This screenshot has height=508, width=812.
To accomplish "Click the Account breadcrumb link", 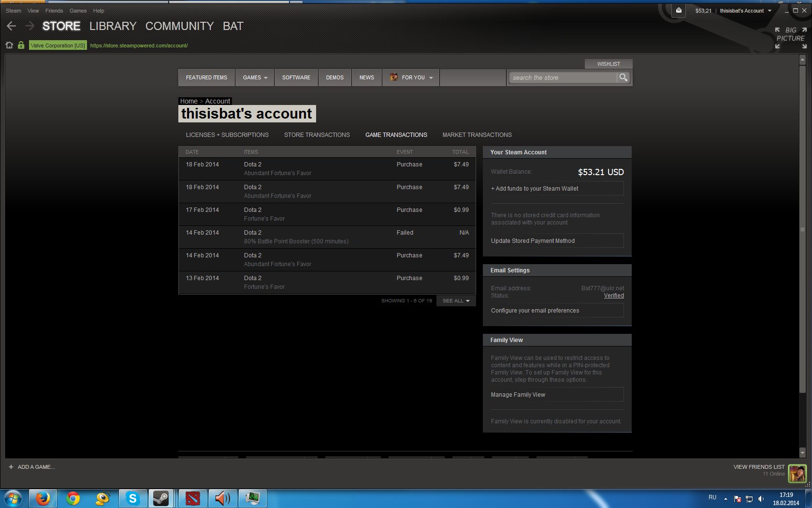I will (x=217, y=101).
